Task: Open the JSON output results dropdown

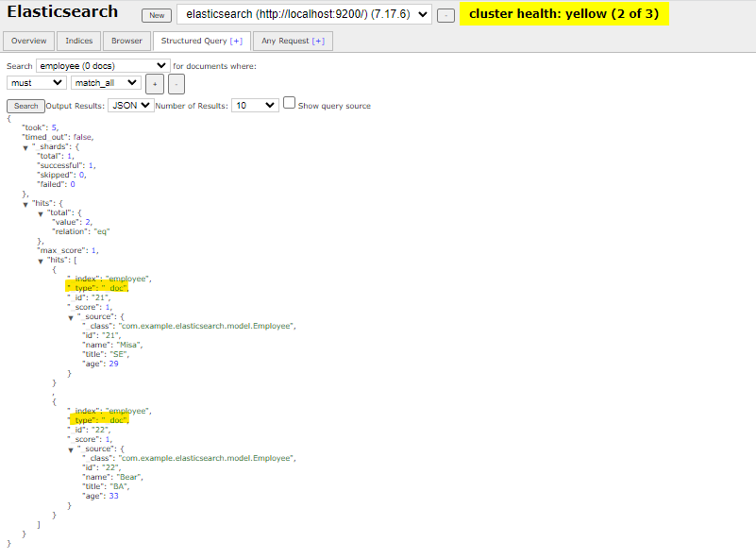Action: (130, 105)
